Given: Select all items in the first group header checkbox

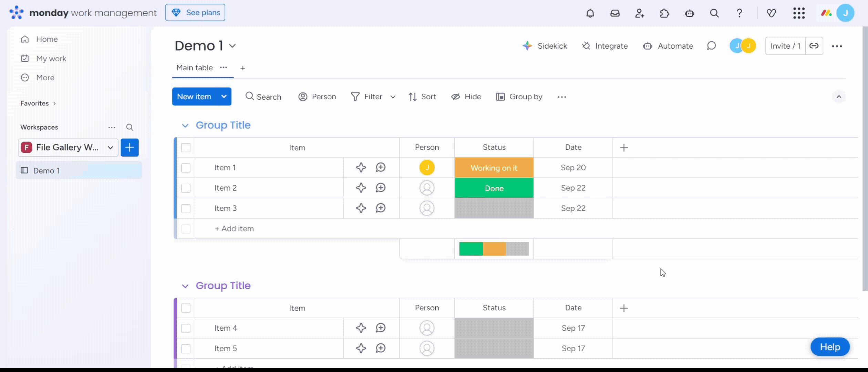Looking at the screenshot, I should coord(186,148).
